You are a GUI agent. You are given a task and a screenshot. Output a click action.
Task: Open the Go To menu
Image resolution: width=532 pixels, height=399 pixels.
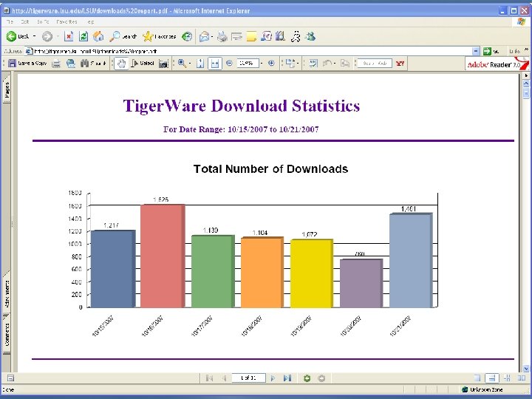tap(43, 21)
